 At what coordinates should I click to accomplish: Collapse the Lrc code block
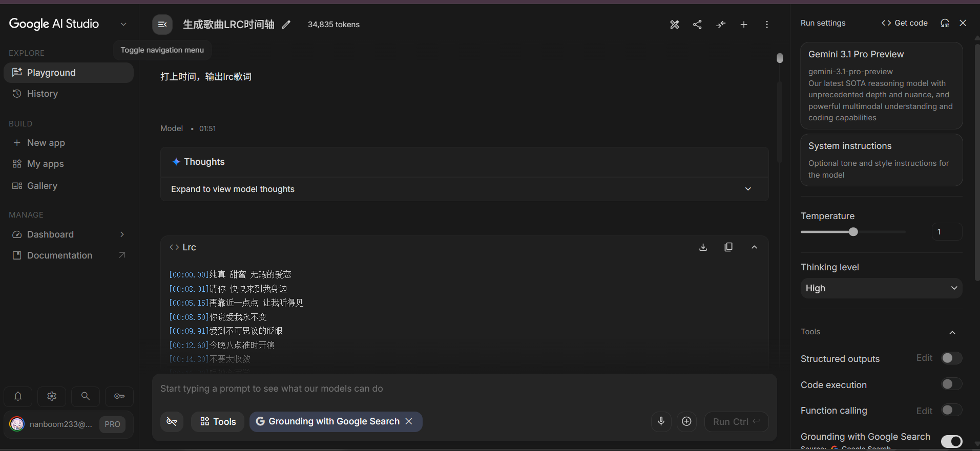point(754,247)
